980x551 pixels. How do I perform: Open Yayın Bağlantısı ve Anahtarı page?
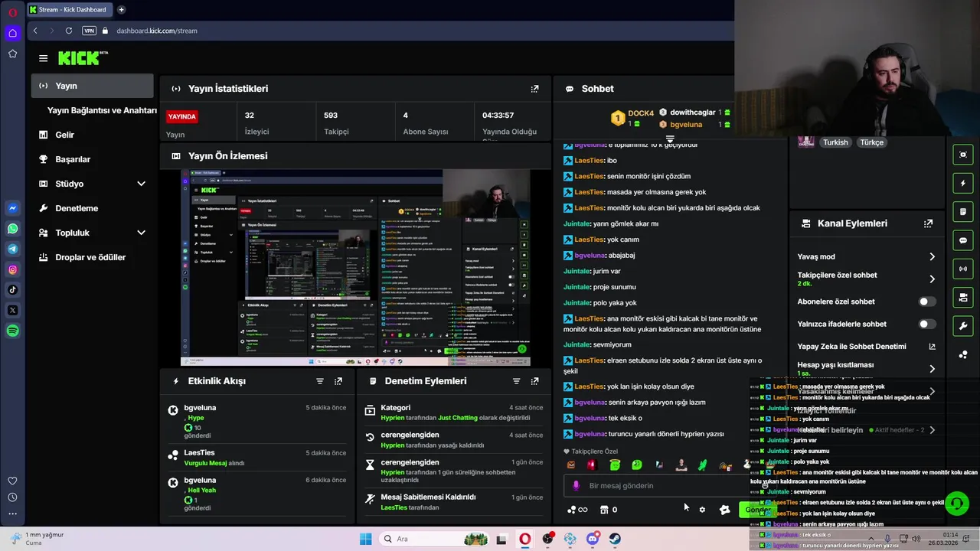click(102, 110)
